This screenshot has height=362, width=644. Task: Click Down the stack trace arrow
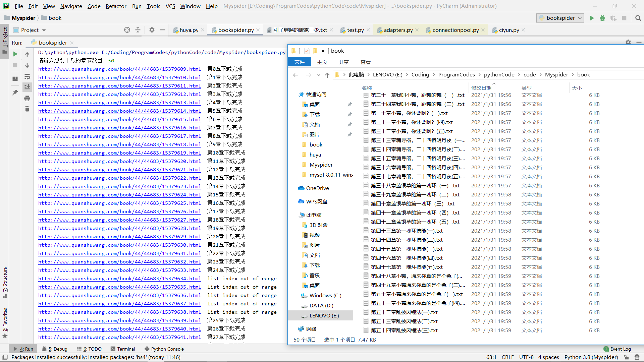point(27,65)
